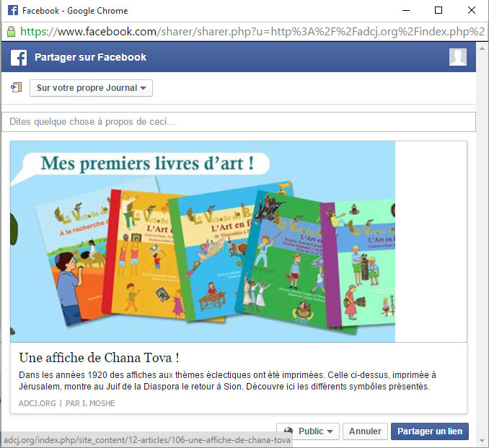Click the scrollbar down arrow
This screenshot has width=489, height=448.
tap(482, 441)
